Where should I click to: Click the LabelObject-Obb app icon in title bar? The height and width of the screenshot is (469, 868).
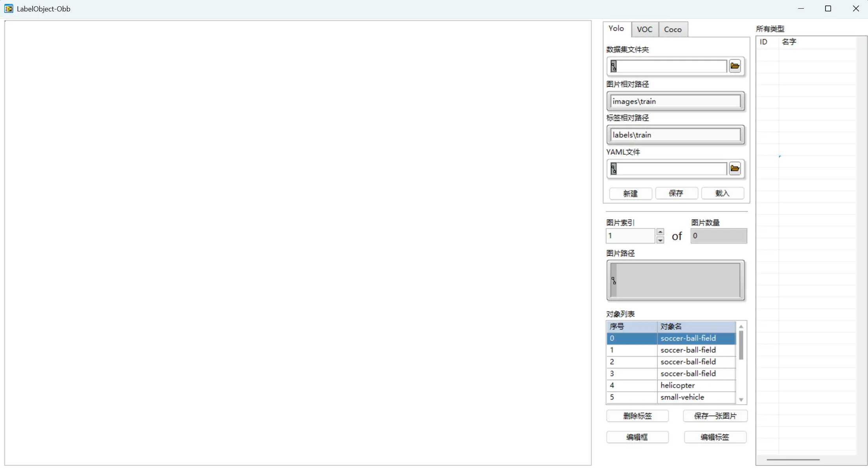click(x=9, y=9)
